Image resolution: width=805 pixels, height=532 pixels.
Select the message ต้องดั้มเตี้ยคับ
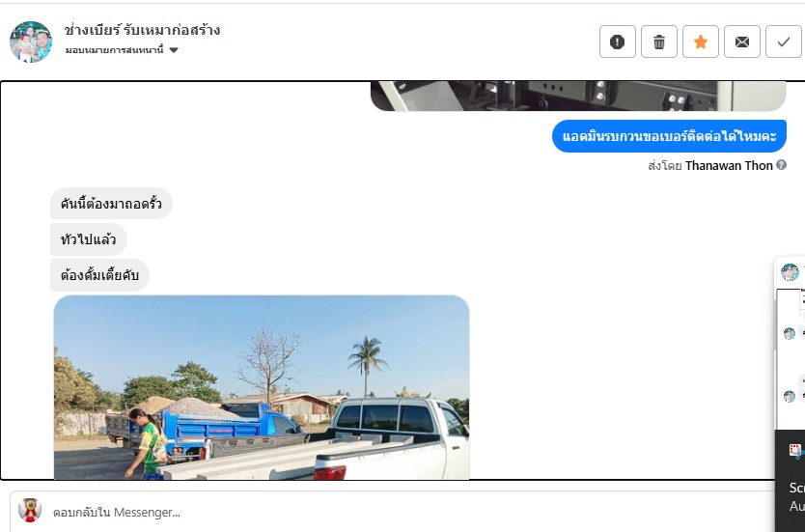tap(99, 275)
